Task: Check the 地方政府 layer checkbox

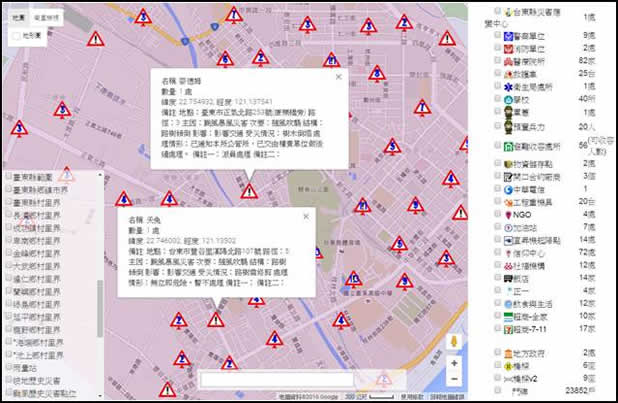Action: (x=497, y=352)
